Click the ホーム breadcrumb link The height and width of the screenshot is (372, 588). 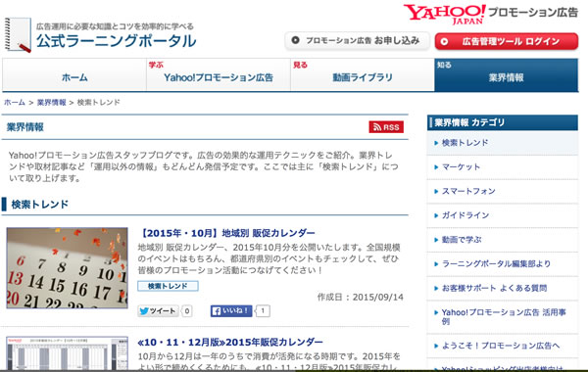[15, 102]
